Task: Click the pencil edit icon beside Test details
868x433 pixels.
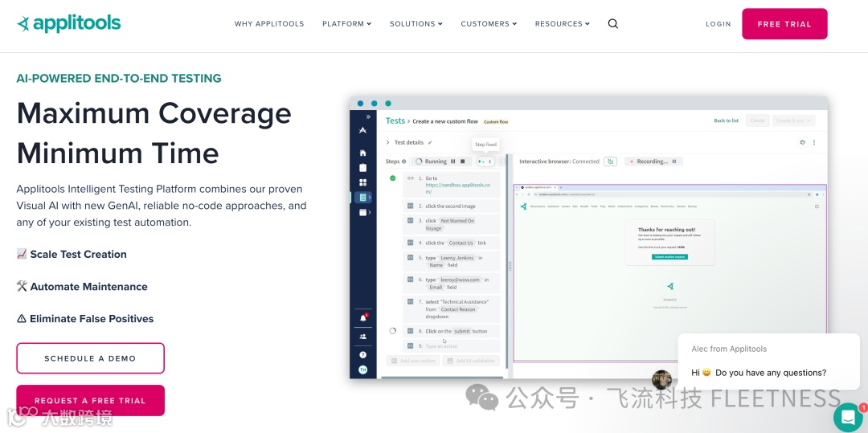Action: [x=430, y=143]
